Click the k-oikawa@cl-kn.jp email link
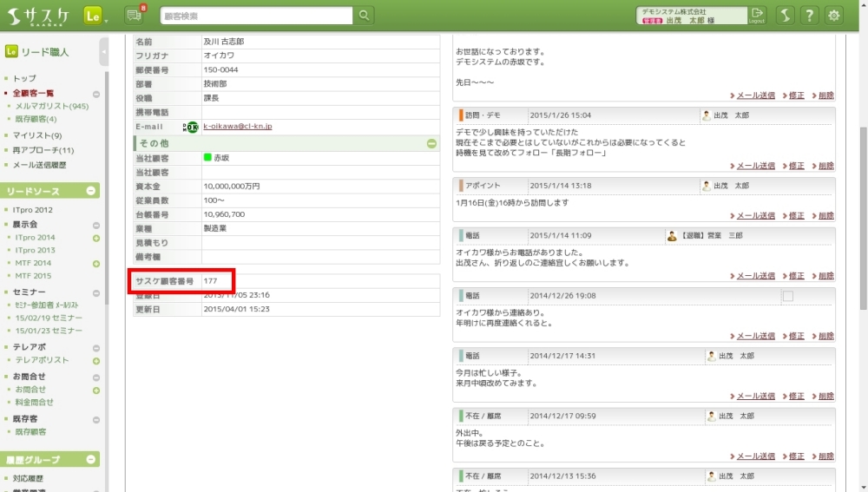 pos(238,127)
